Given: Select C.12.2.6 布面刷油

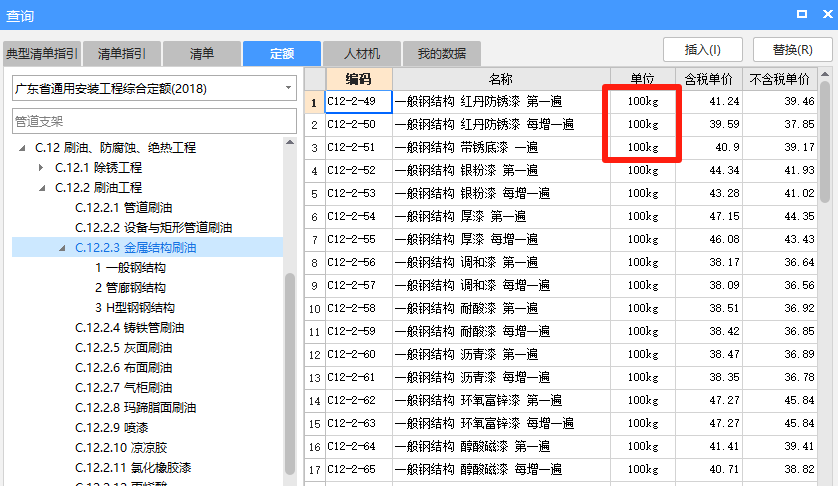Looking at the screenshot, I should pyautogui.click(x=123, y=368).
